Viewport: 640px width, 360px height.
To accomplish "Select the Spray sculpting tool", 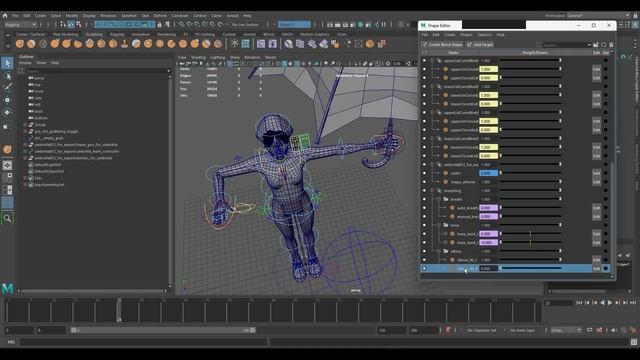I will pos(101,44).
